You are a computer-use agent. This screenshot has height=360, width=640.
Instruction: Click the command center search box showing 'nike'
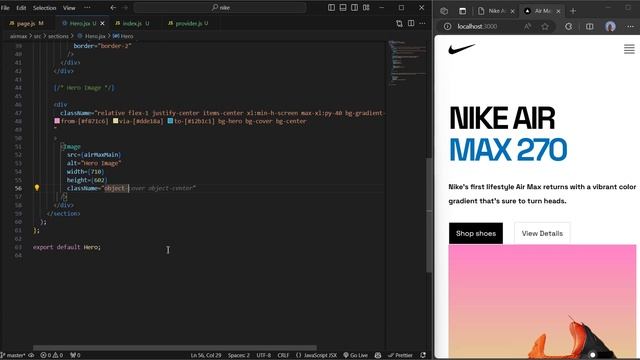[x=220, y=8]
